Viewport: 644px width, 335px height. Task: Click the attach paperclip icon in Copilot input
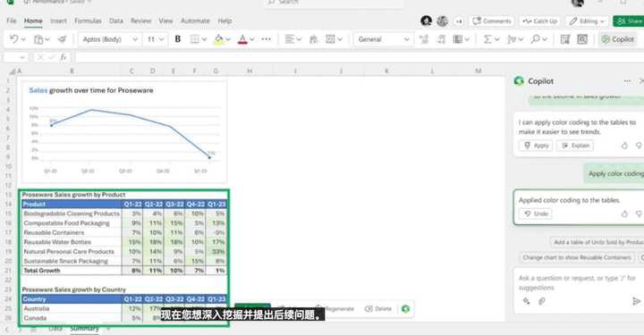coord(542,301)
